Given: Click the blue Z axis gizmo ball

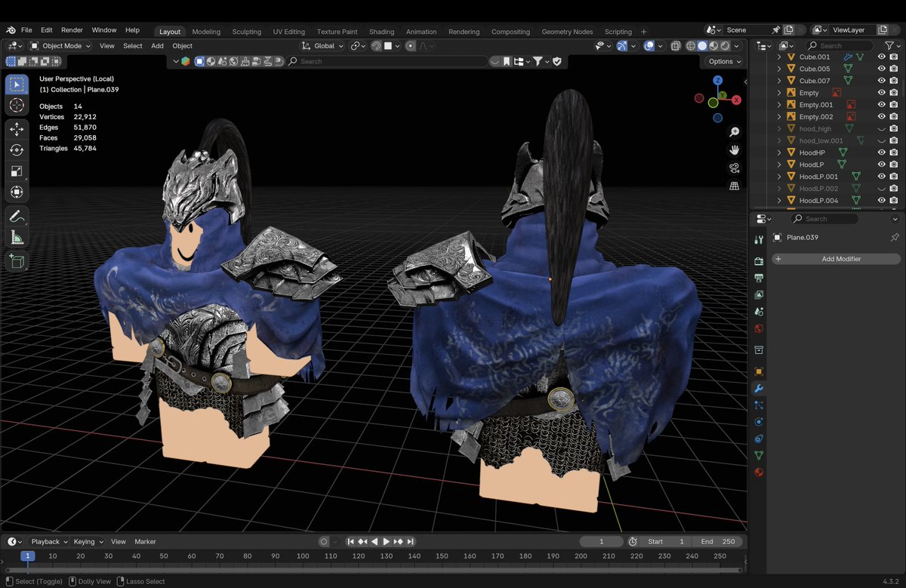Looking at the screenshot, I should coord(717,80).
